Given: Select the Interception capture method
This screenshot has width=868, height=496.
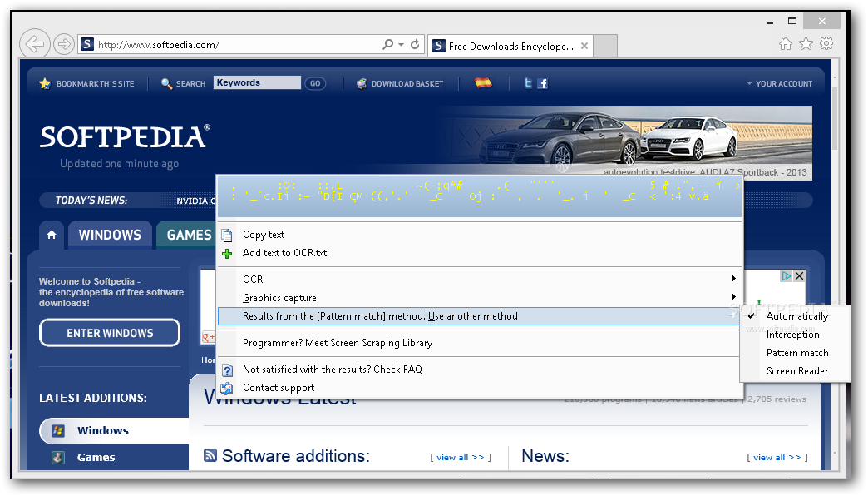Looking at the screenshot, I should 796,335.
